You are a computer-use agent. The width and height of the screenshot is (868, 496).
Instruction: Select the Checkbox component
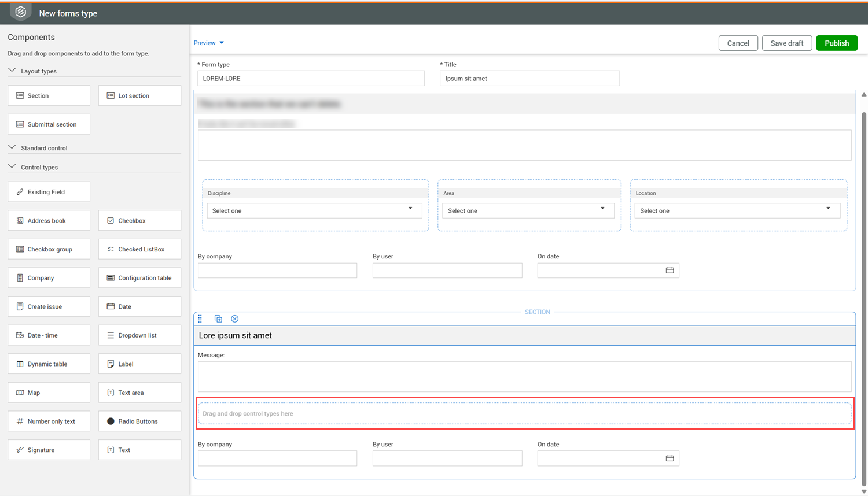click(x=139, y=221)
